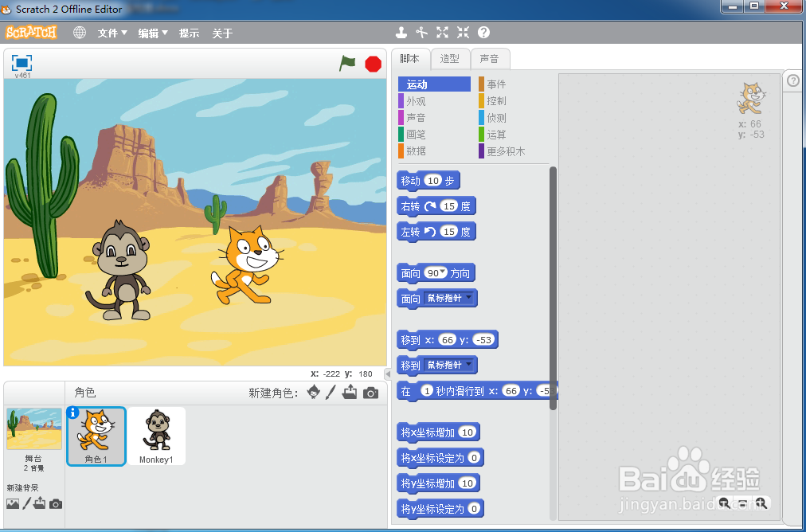Paint a new backdrop brush icon
806x532 pixels.
click(27, 504)
